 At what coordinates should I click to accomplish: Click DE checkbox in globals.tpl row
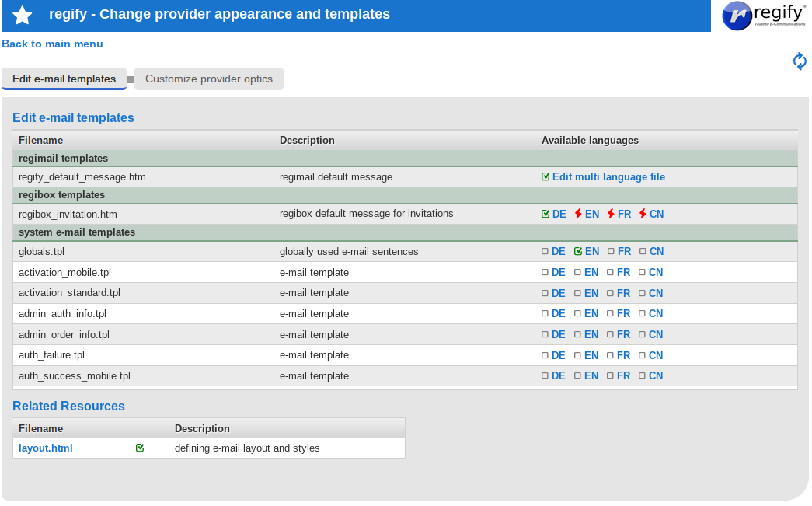point(545,251)
